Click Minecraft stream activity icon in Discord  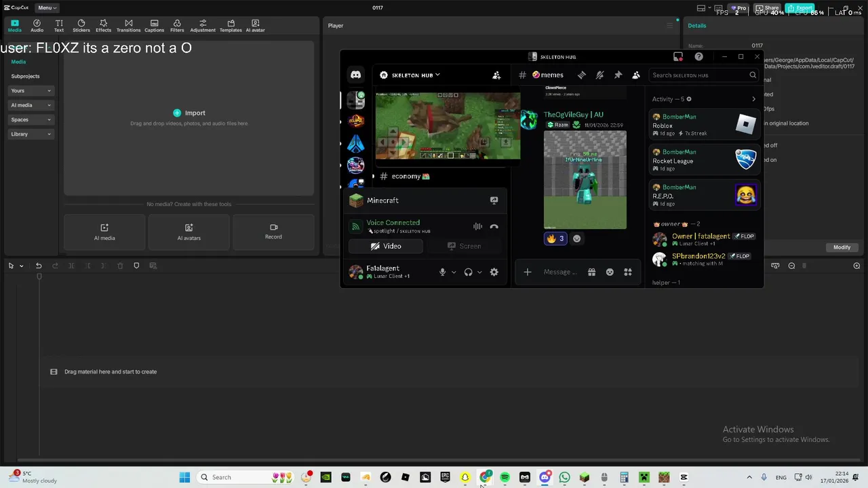494,201
